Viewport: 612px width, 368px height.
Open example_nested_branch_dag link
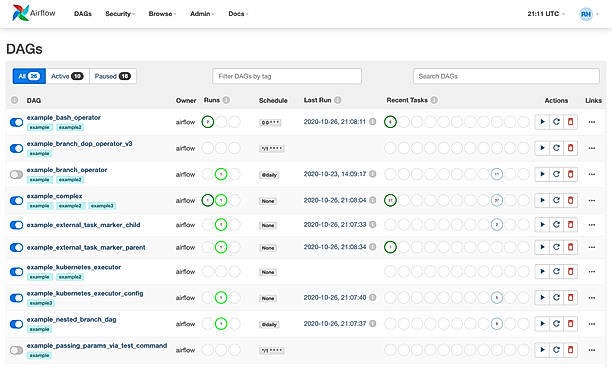coord(71,319)
